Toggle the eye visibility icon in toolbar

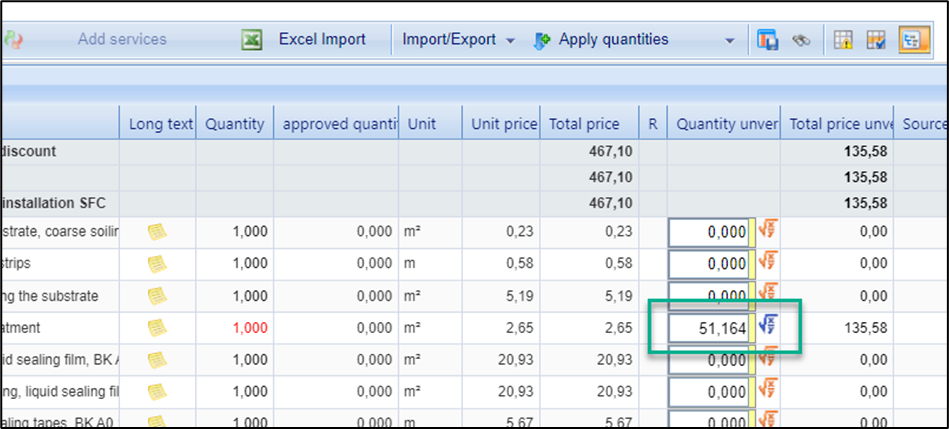click(x=800, y=40)
